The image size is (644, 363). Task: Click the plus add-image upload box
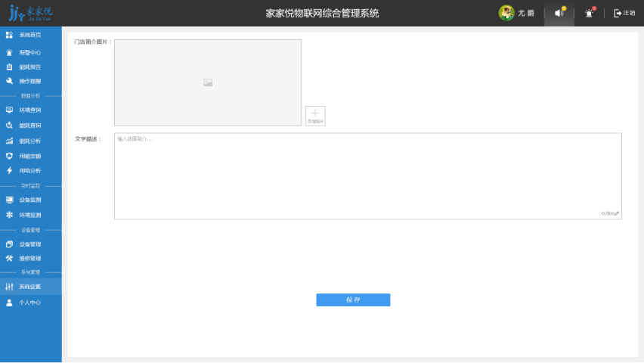315,116
